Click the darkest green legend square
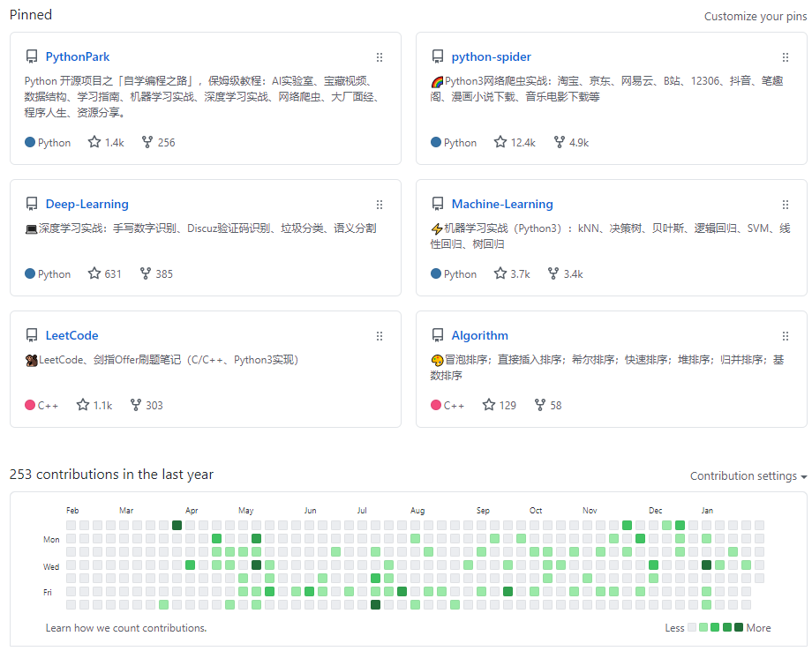Viewport: 812px width, 651px height. (x=739, y=627)
